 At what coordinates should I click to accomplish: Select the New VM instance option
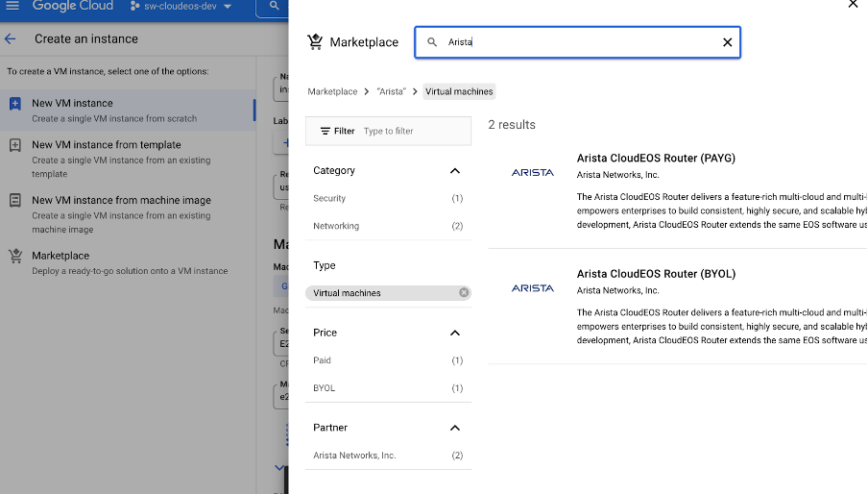point(128,111)
